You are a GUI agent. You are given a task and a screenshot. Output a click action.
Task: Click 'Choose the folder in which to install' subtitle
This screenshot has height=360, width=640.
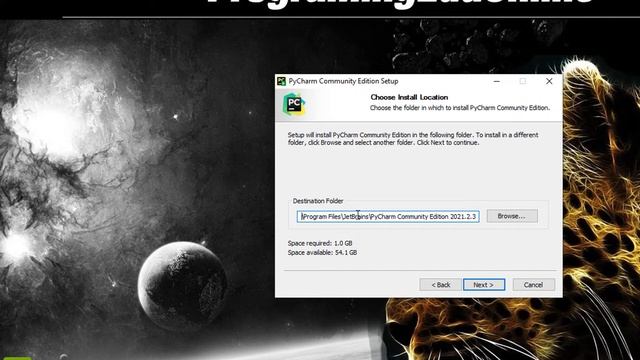pos(460,108)
